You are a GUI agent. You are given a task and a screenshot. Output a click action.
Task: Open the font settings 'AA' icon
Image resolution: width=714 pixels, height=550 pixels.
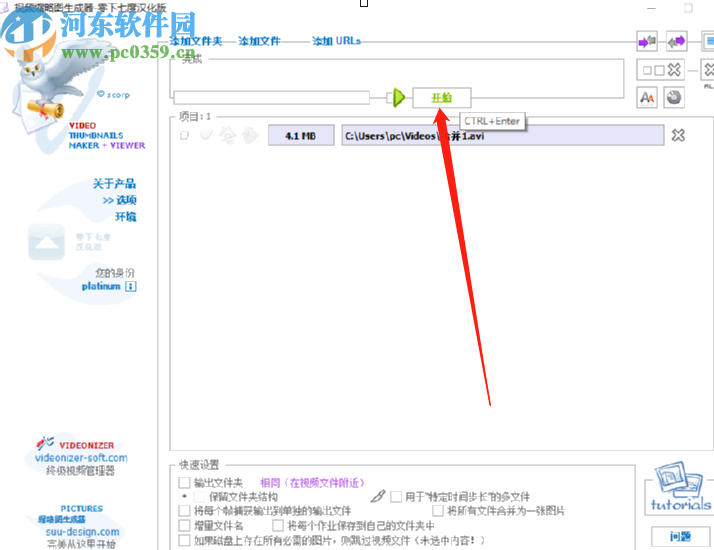[x=647, y=97]
